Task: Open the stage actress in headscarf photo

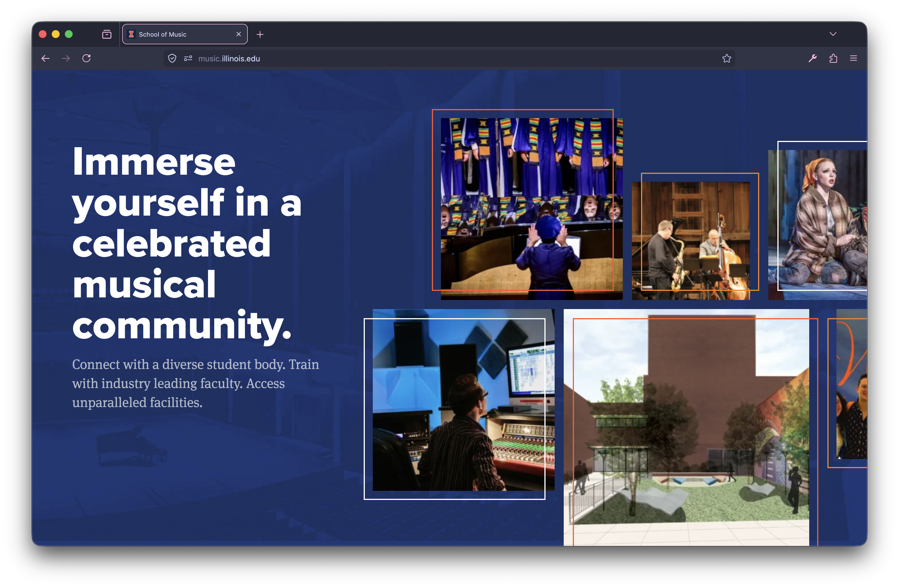Action: point(817,225)
